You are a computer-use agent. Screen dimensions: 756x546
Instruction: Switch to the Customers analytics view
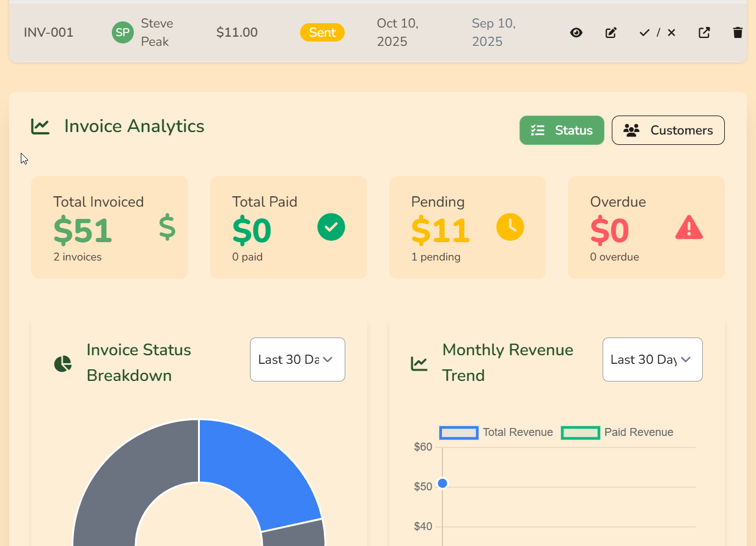click(x=668, y=130)
